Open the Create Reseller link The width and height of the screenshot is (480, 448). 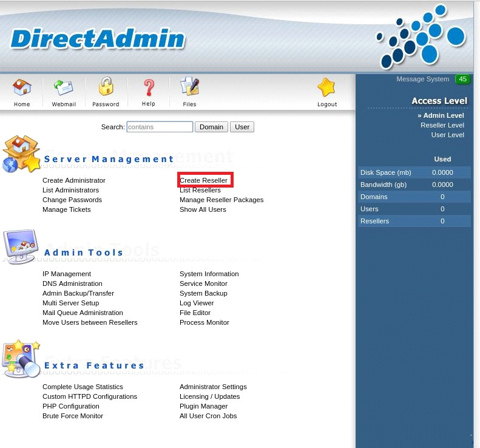(x=203, y=180)
